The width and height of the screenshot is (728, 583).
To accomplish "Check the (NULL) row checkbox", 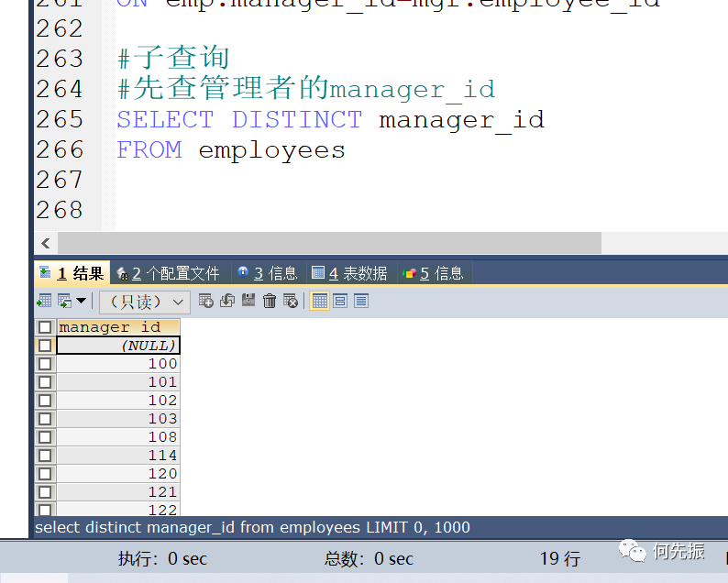I will [45, 346].
